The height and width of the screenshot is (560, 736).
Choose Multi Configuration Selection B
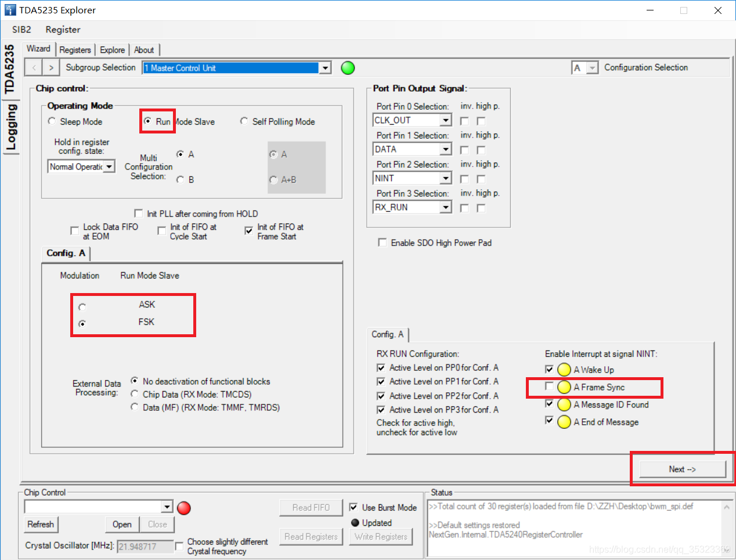181,180
